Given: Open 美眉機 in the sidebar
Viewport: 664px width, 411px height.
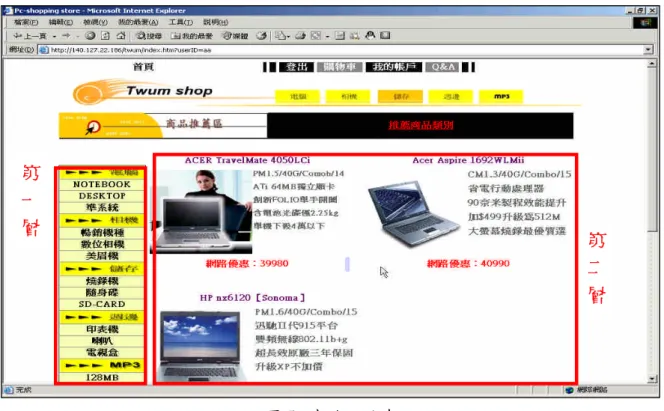Looking at the screenshot, I should pos(102,256).
